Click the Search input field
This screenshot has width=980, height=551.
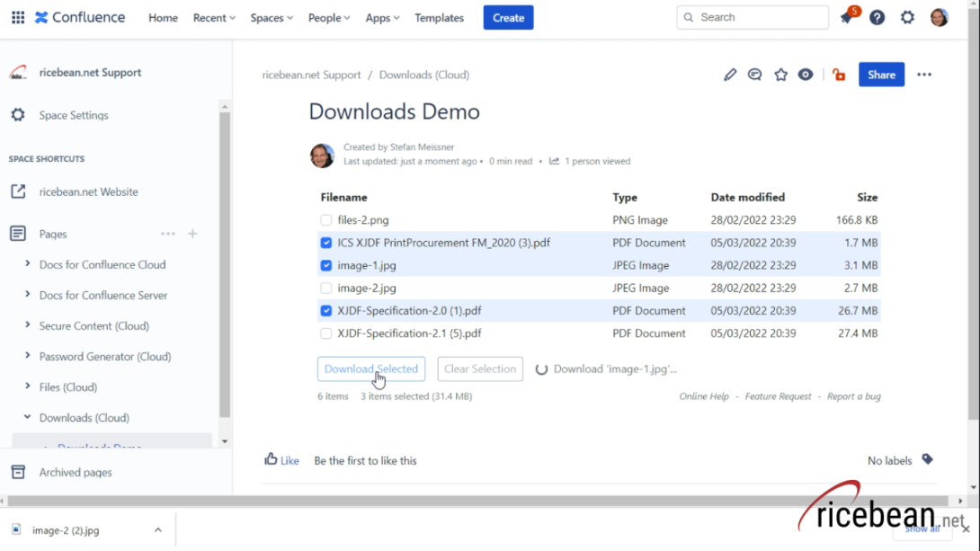753,16
